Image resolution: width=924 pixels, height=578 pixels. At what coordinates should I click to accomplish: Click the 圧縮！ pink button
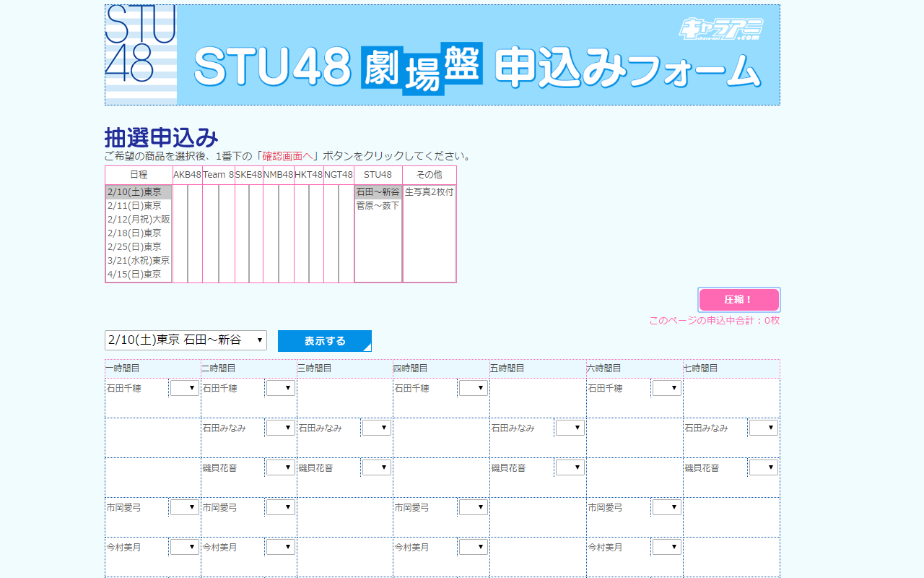click(739, 300)
